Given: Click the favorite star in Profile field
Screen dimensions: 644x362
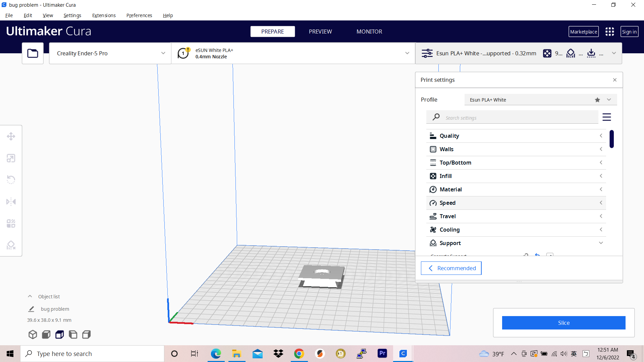Looking at the screenshot, I should click(597, 100).
